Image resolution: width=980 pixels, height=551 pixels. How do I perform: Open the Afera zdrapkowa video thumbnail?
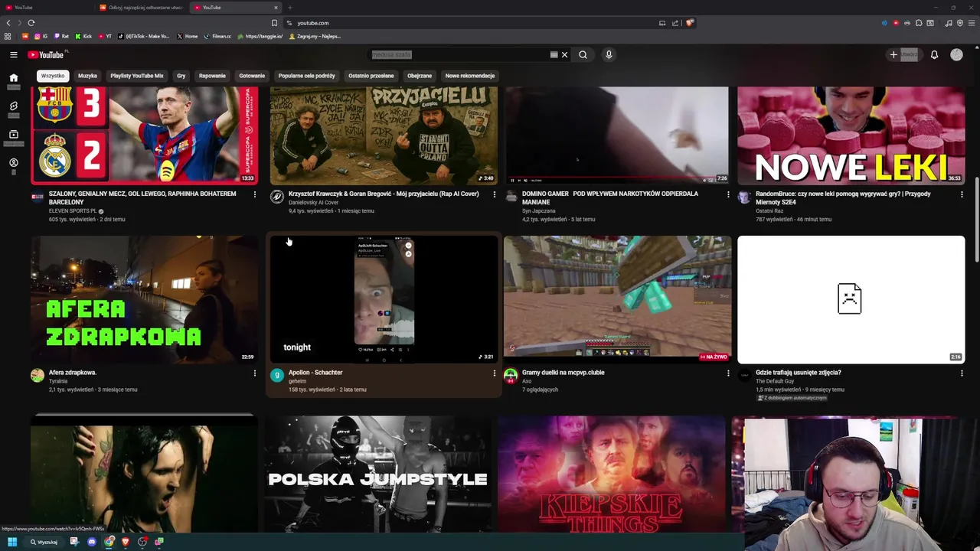tap(144, 299)
